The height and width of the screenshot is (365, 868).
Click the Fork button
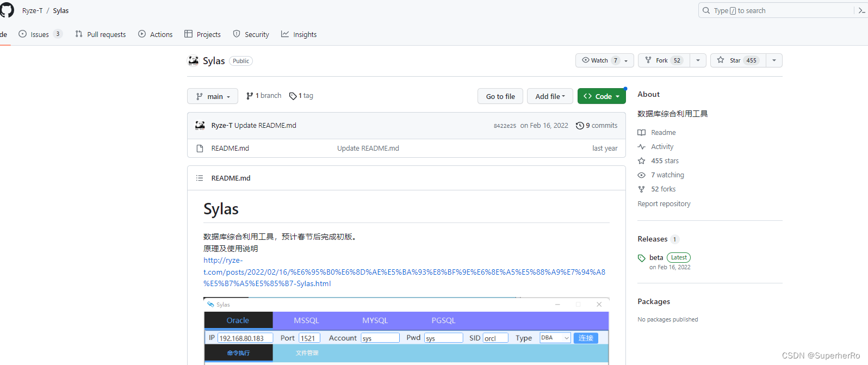664,60
